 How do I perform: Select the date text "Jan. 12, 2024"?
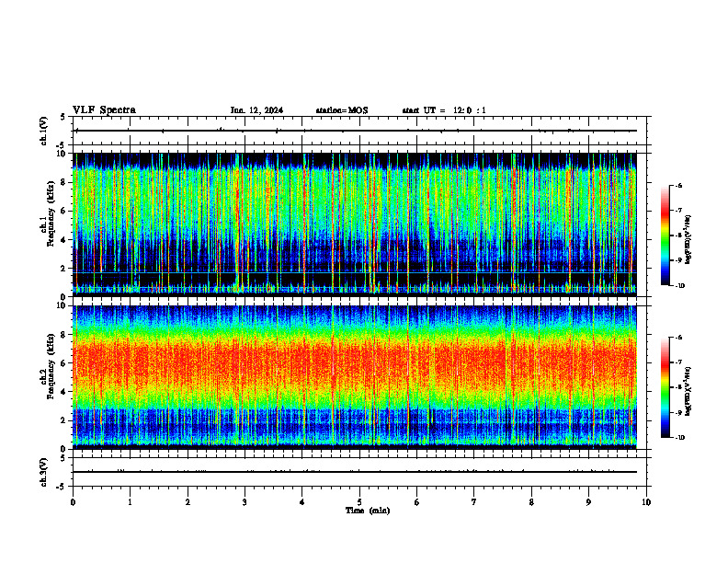pos(256,110)
